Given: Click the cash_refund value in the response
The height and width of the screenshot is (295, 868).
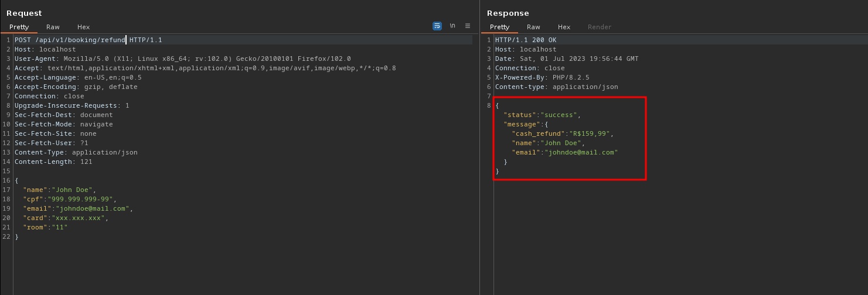Looking at the screenshot, I should [588, 133].
